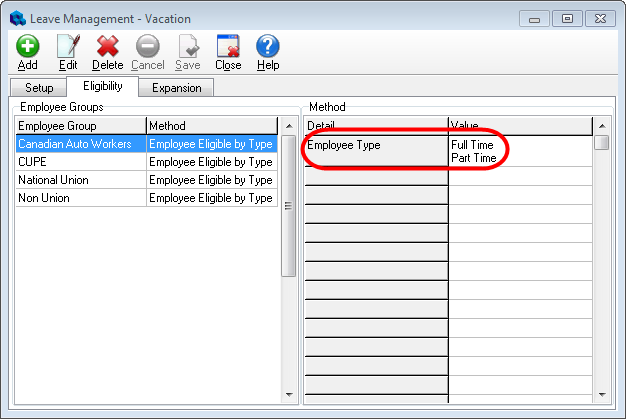The image size is (626, 419).
Task: Pick the Non Union employee group
Action: tap(80, 198)
